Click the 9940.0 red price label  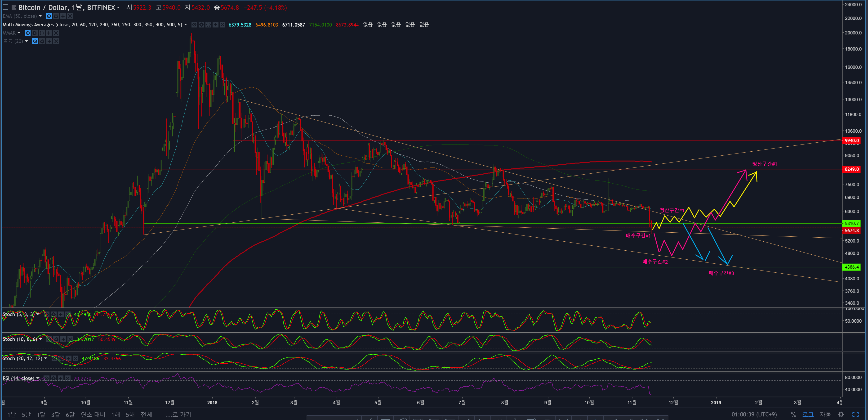point(851,141)
